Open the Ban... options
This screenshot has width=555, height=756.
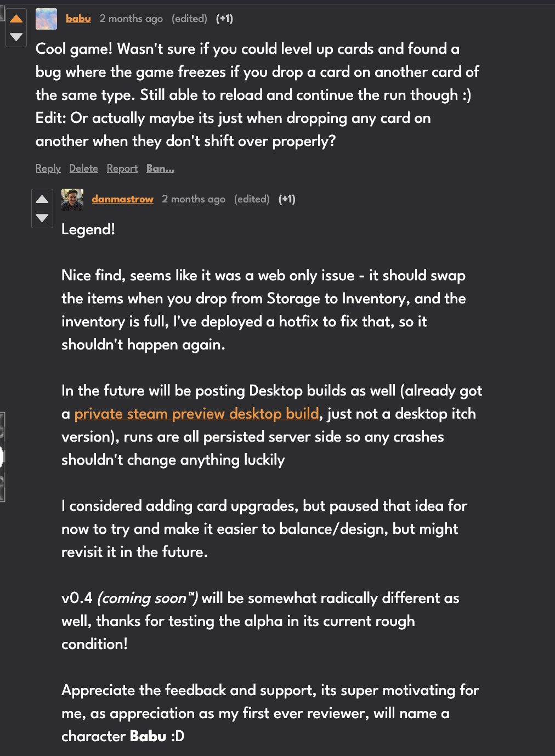tap(160, 168)
